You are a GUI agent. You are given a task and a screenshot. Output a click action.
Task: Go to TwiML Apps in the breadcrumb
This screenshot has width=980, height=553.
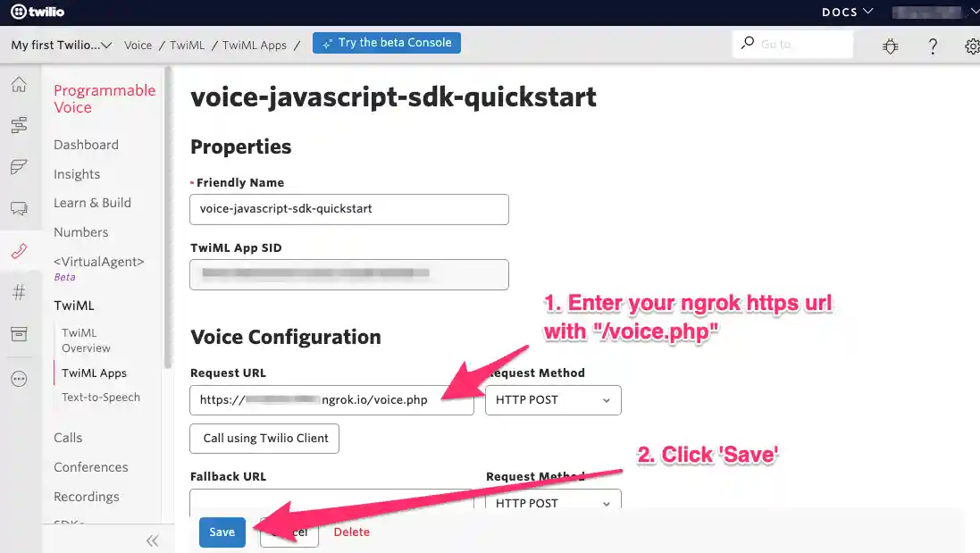255,45
